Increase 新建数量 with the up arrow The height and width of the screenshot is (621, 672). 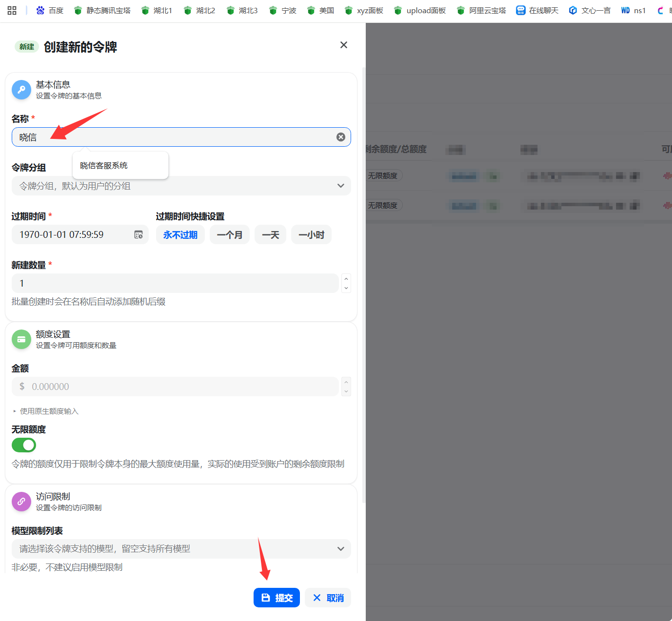pyautogui.click(x=346, y=279)
